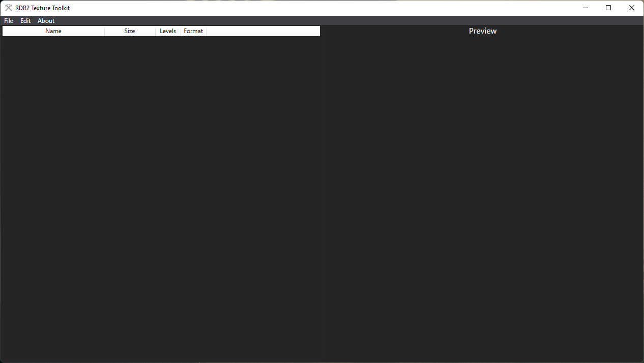Open the Edit menu
This screenshot has width=644, height=363.
coord(25,21)
